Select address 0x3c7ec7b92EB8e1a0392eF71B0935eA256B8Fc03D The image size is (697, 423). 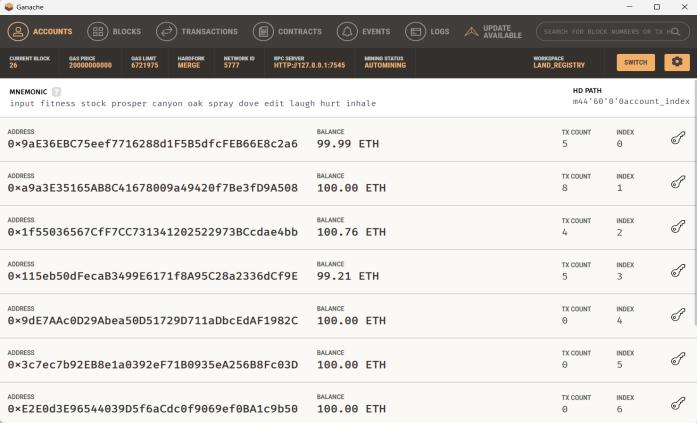(x=152, y=364)
